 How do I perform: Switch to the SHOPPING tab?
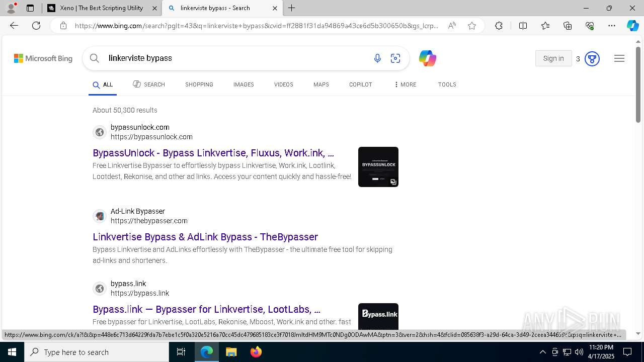click(199, 84)
